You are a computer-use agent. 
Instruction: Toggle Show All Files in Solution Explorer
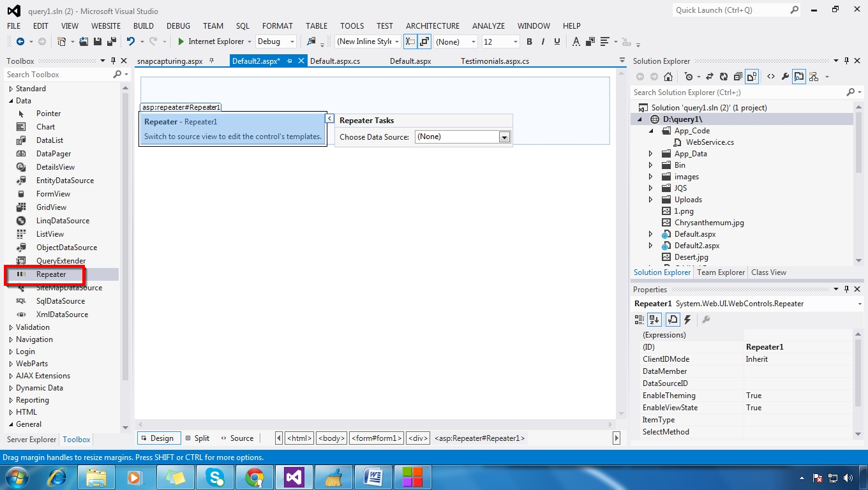752,77
